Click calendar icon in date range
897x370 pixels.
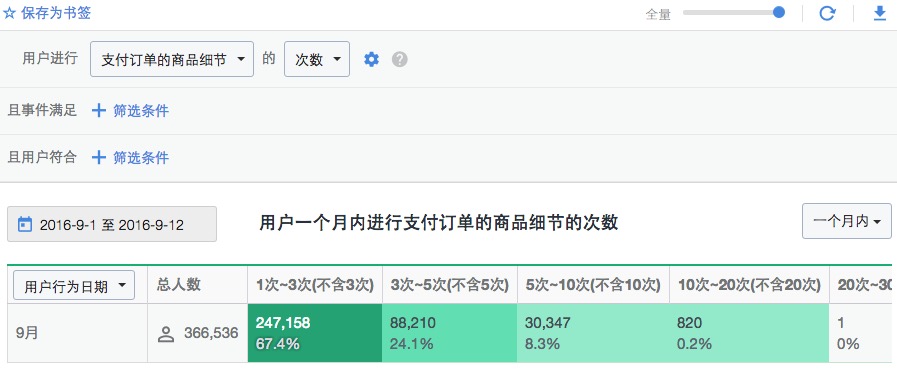[25, 224]
